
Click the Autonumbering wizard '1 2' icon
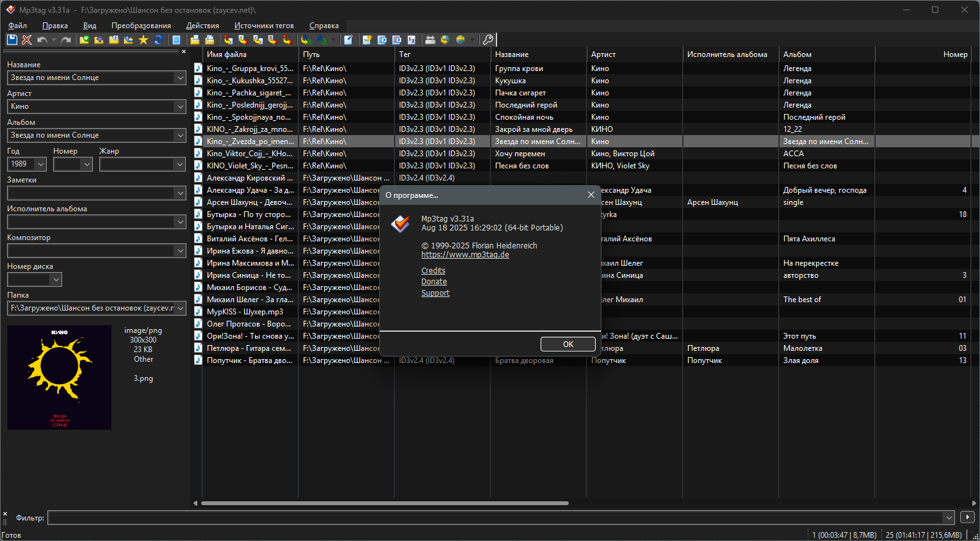point(412,40)
